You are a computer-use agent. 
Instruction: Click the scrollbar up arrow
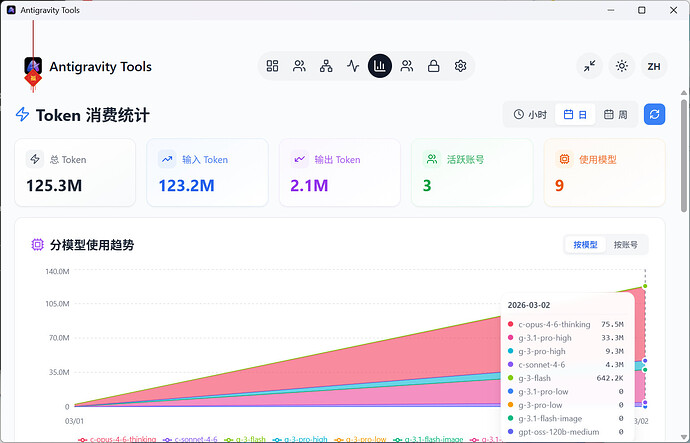(x=684, y=93)
